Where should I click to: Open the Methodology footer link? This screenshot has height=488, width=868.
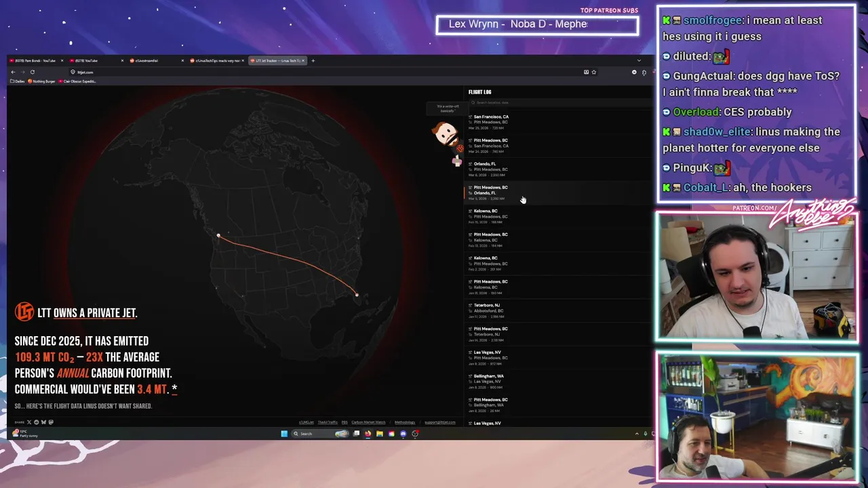coord(405,422)
